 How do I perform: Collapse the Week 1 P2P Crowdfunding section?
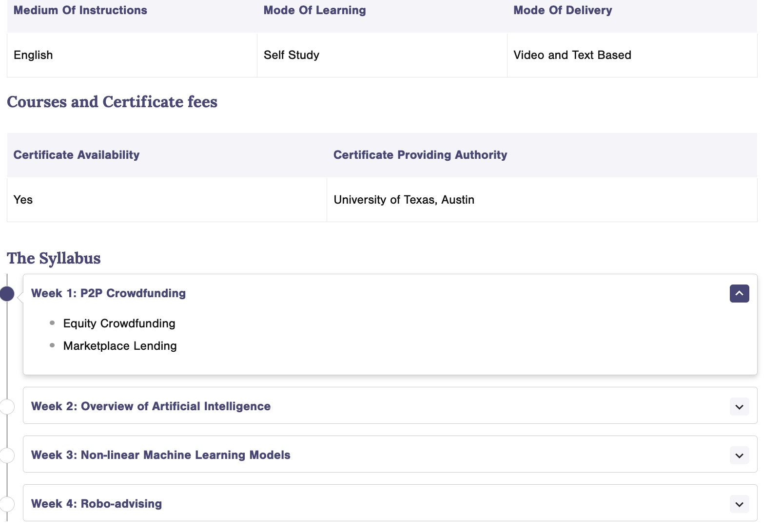(739, 293)
